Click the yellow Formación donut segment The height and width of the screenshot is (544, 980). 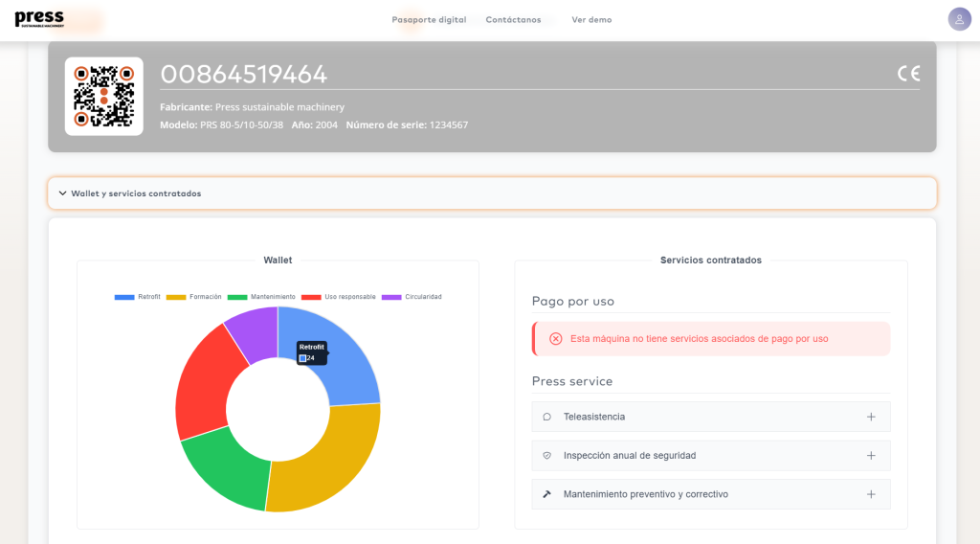point(334,463)
